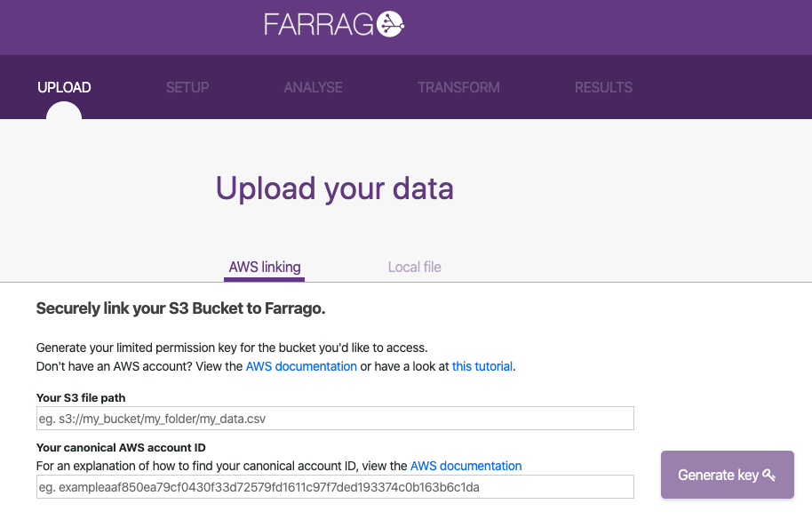The image size is (812, 520).
Task: Navigate to the SETUP stage
Action: tap(187, 87)
